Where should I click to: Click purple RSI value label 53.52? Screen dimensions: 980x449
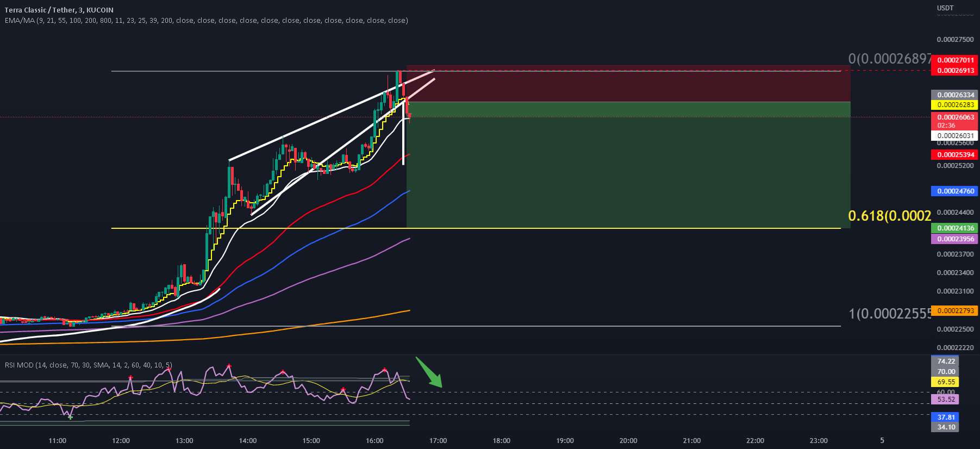[x=946, y=399]
